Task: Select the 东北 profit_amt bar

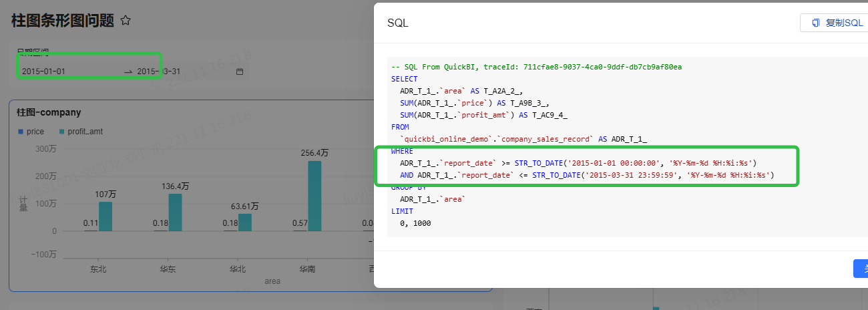Action: pos(105,216)
